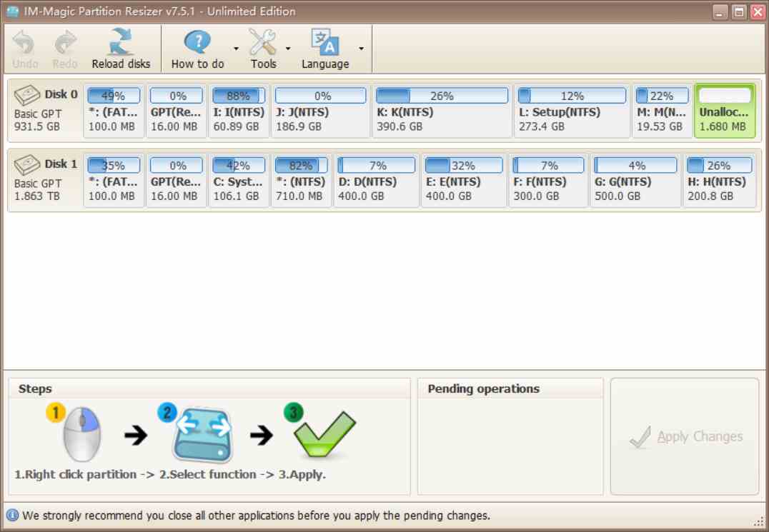Click the Language translate icon
769x532 pixels.
324,42
